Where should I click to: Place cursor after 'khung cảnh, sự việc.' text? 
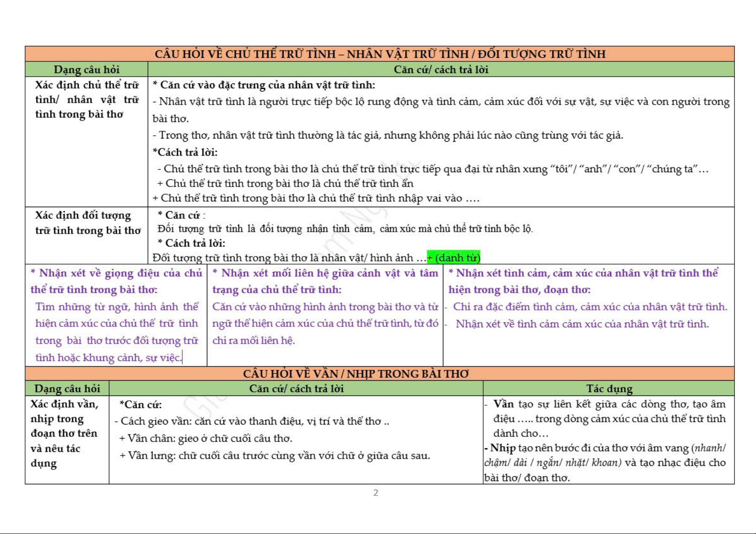[x=182, y=358]
